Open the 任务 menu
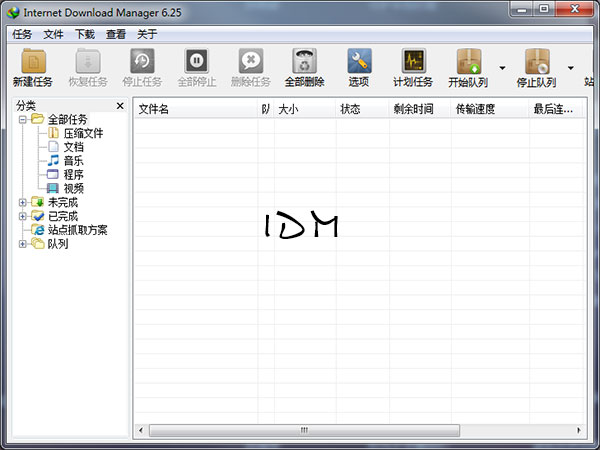Screen dimensions: 600x450 point(22,34)
